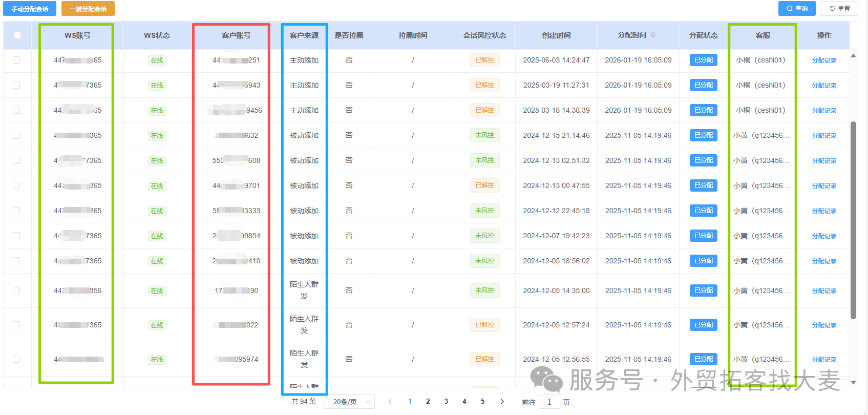The width and height of the screenshot is (868, 415).
Task: Open 分配记录 for row created 2024-12-13 02:51:32
Action: tap(824, 161)
